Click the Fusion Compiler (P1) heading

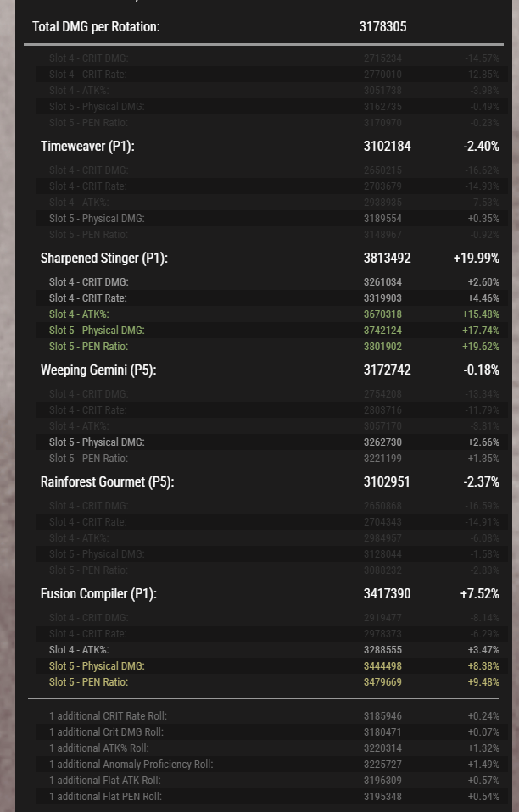point(98,593)
